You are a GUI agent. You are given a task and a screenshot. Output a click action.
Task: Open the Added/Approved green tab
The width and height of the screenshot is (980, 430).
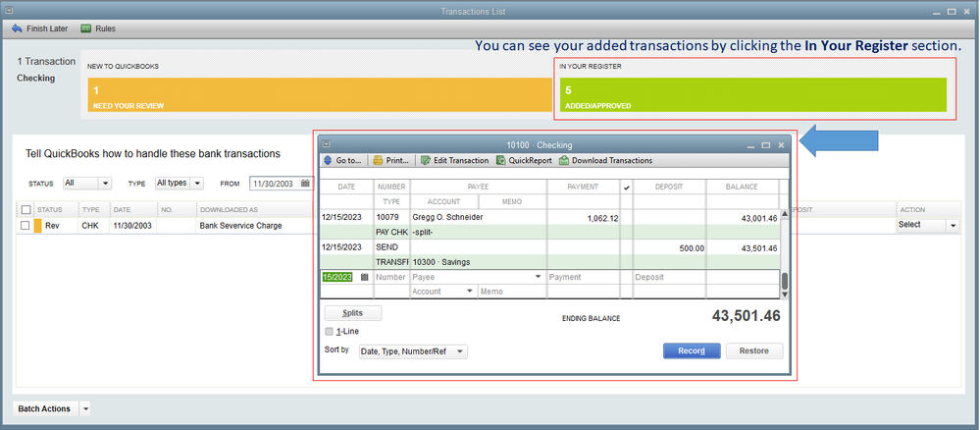point(753,94)
